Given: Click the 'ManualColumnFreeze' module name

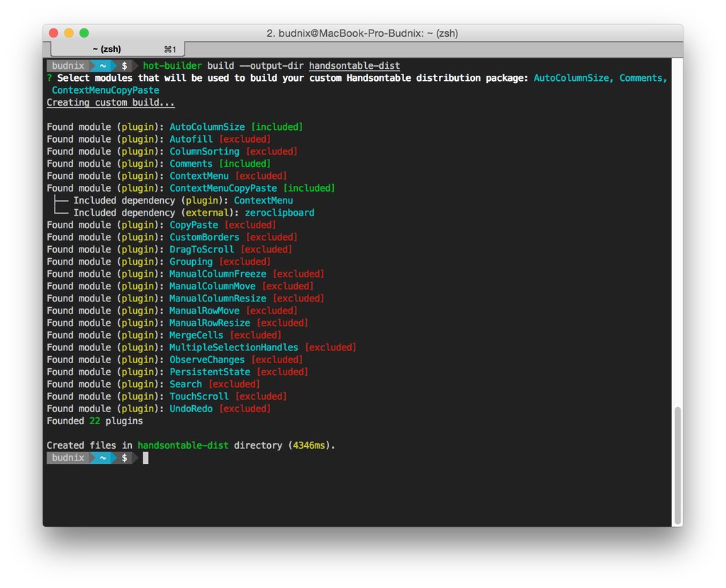Looking at the screenshot, I should click(218, 274).
